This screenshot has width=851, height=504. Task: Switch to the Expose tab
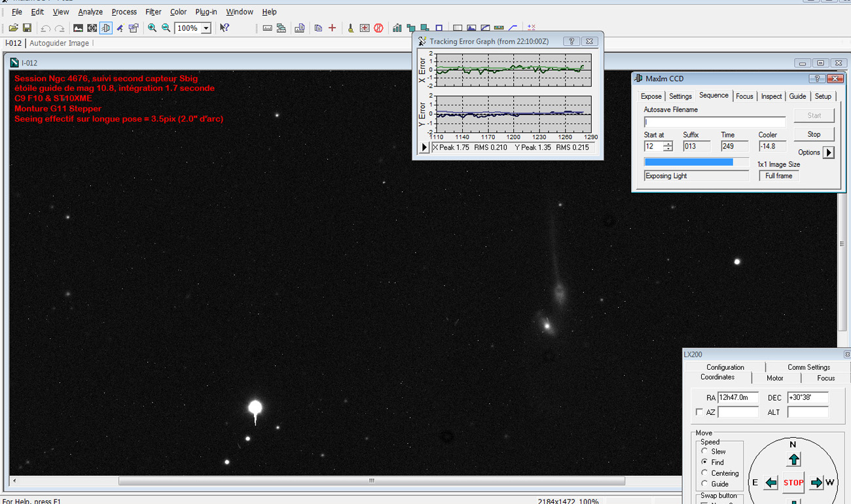(651, 96)
